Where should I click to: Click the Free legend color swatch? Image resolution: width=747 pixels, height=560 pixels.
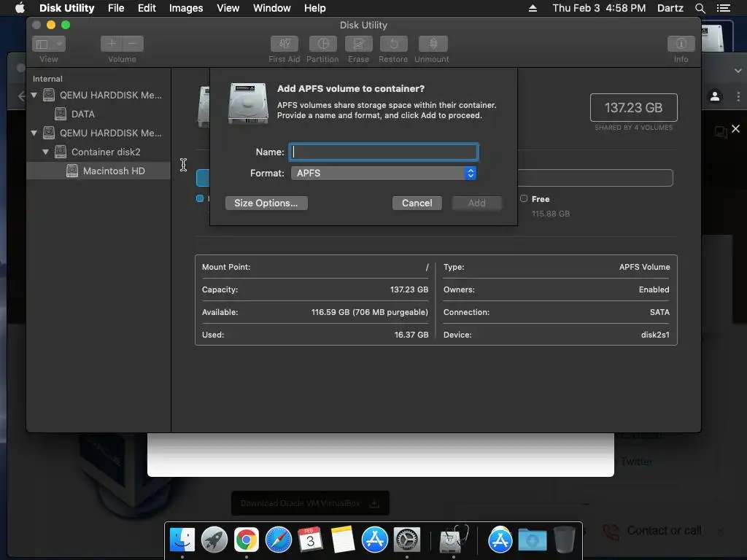[524, 198]
